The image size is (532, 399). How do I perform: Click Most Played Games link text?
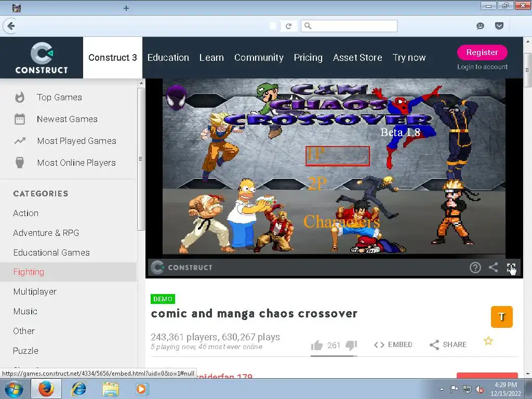(x=77, y=141)
